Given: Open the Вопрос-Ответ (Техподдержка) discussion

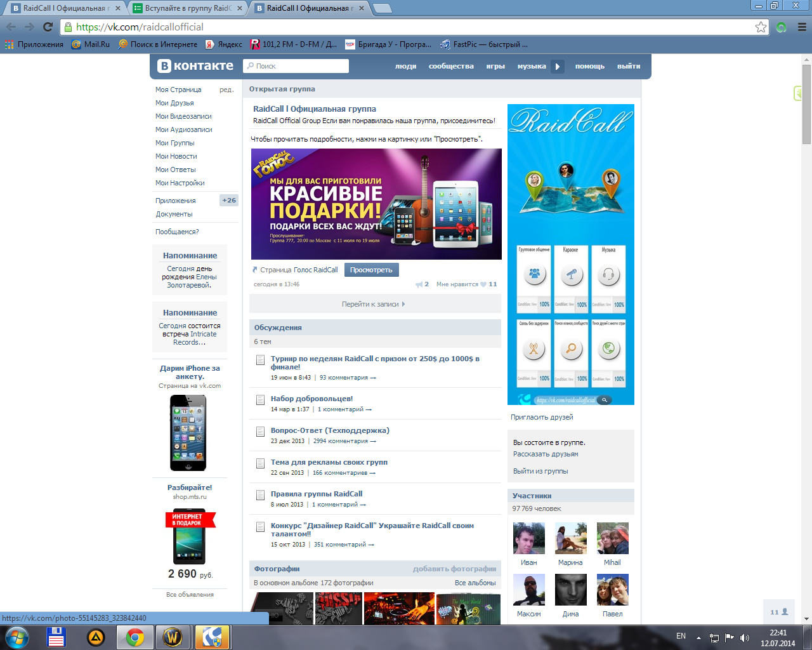Looking at the screenshot, I should pos(330,430).
